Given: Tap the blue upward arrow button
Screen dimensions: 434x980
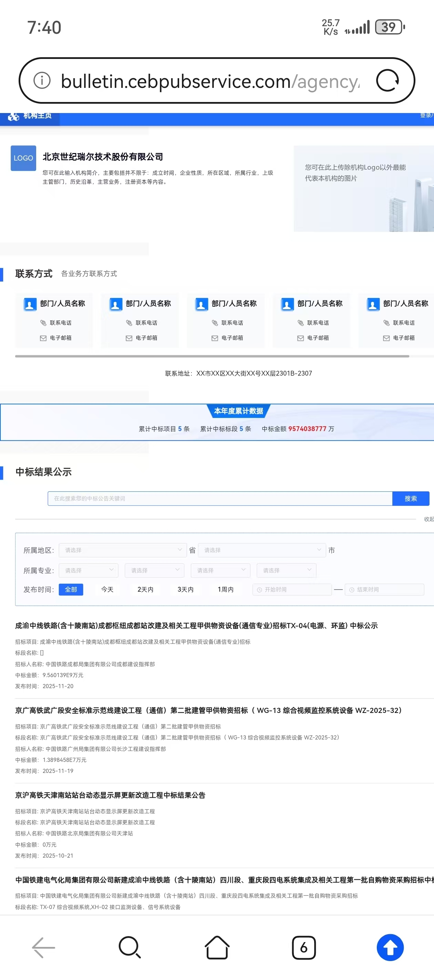Looking at the screenshot, I should (390, 947).
